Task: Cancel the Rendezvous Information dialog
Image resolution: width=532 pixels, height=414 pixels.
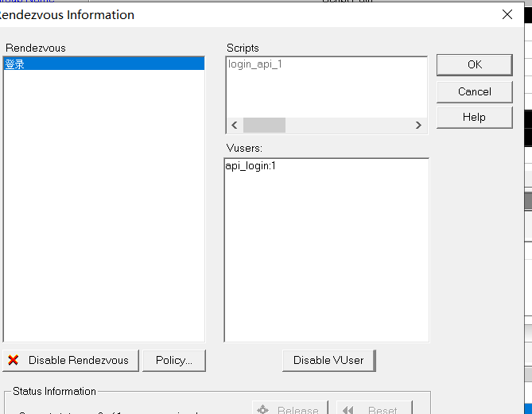Action: coord(474,91)
